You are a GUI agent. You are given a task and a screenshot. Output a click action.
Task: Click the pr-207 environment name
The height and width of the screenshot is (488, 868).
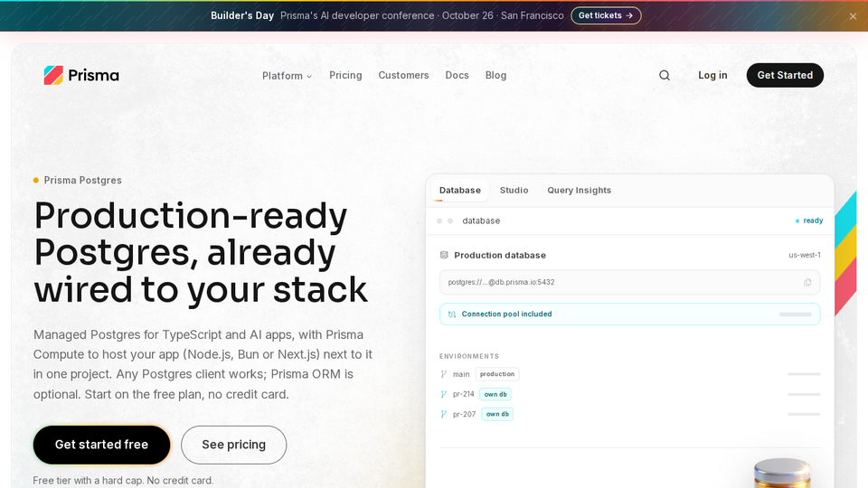click(464, 415)
